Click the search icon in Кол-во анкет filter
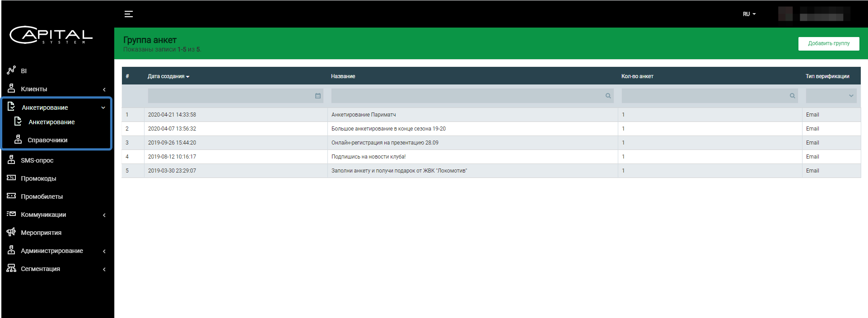The height and width of the screenshot is (318, 868). click(x=793, y=96)
